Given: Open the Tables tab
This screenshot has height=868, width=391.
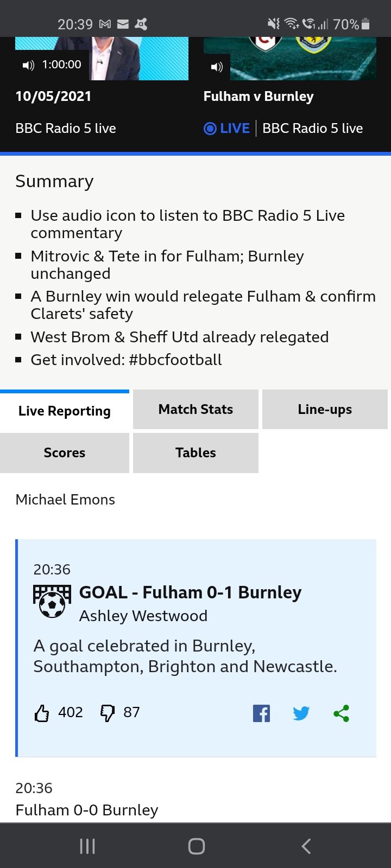Looking at the screenshot, I should pos(195,453).
